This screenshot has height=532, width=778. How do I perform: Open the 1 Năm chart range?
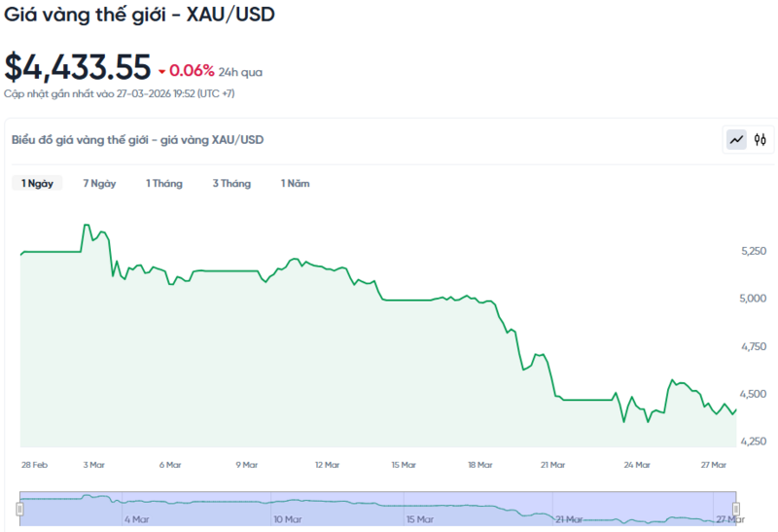coord(295,183)
